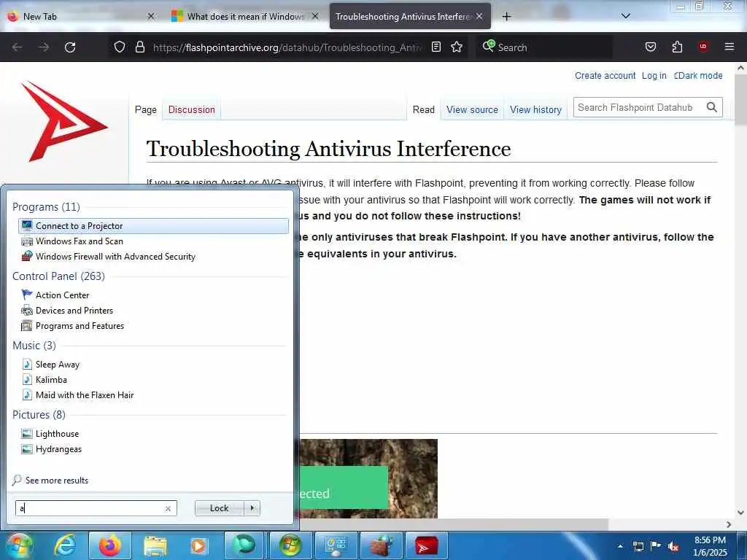The image size is (747, 560).
Task: Open a new tab with plus button
Action: point(506,17)
